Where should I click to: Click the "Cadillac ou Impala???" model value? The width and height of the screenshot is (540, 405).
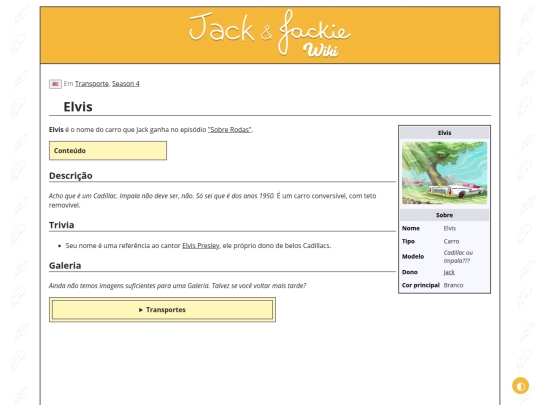458,257
